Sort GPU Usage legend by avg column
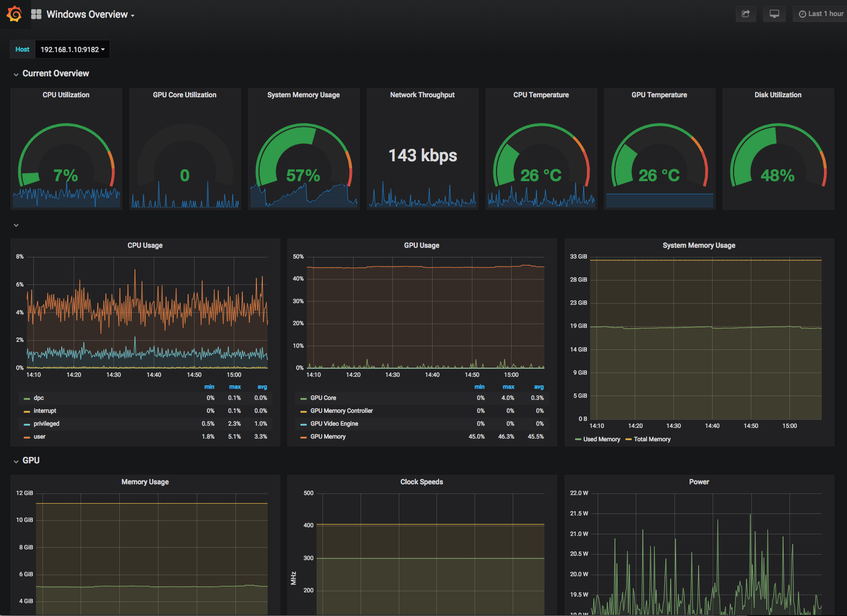 [x=539, y=387]
